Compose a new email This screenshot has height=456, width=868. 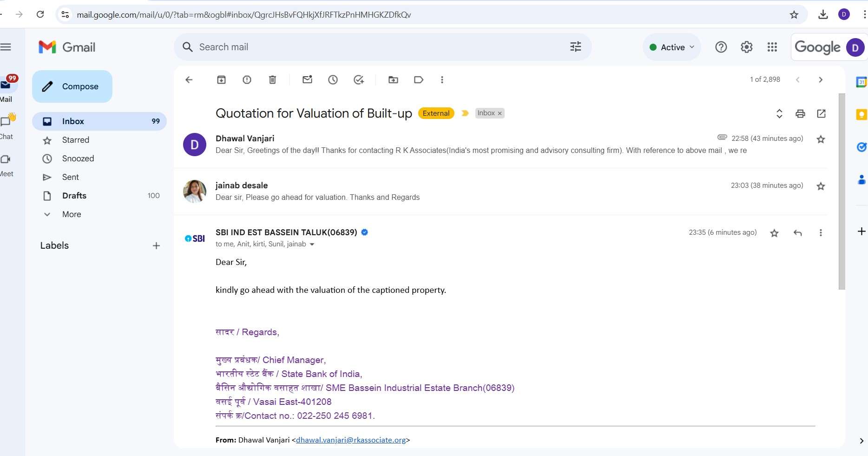[72, 86]
